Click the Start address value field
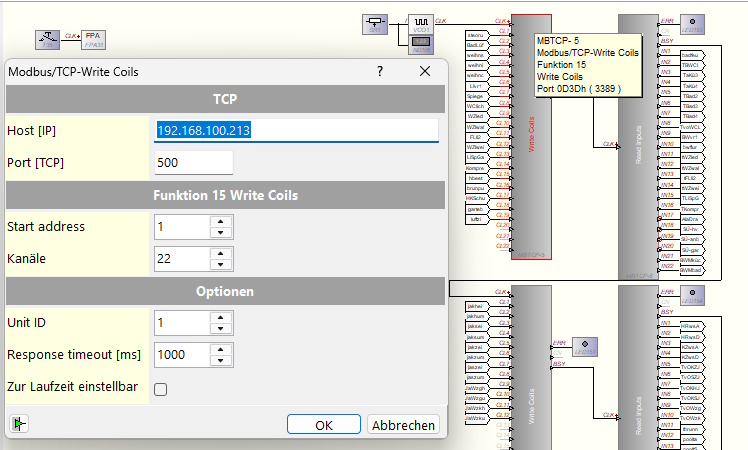The width and height of the screenshot is (748, 450). (x=182, y=227)
